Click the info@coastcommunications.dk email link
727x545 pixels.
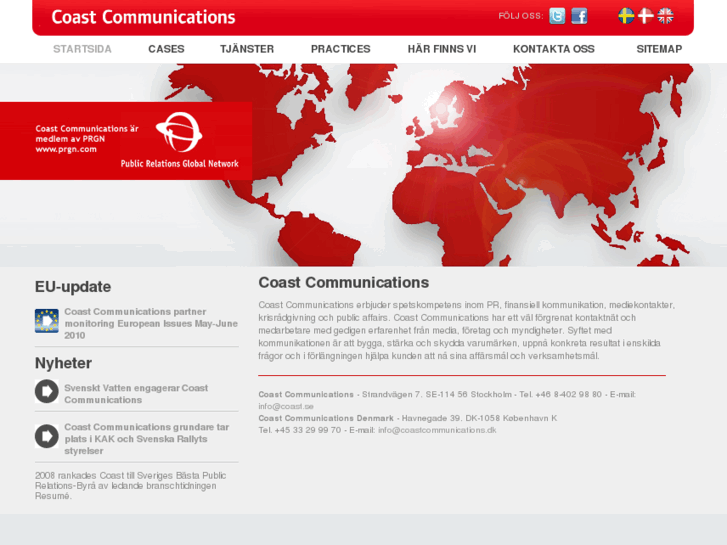point(437,430)
